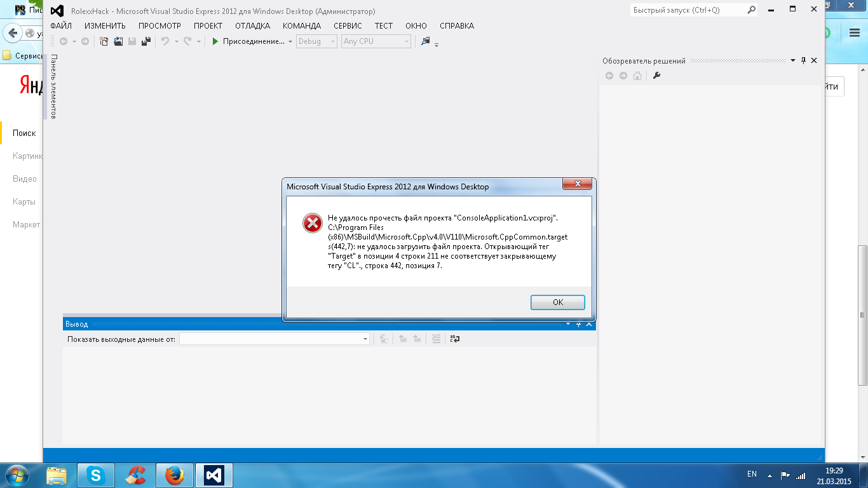Image resolution: width=868 pixels, height=488 pixels.
Task: Click the New Project toolbar icon
Action: click(104, 41)
